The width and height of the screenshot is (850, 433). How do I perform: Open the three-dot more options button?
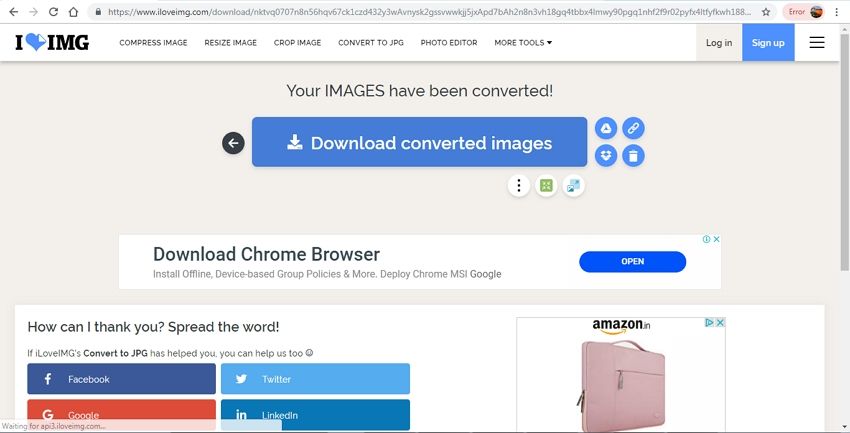point(518,185)
